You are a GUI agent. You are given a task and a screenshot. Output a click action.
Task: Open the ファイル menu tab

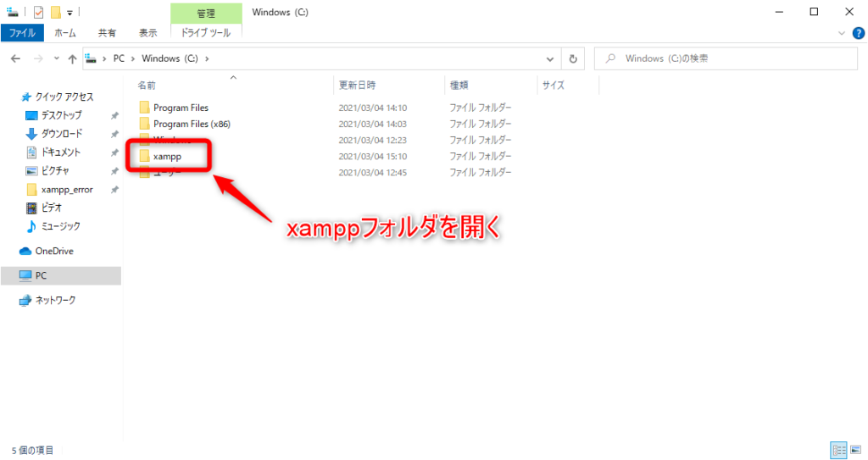[22, 33]
